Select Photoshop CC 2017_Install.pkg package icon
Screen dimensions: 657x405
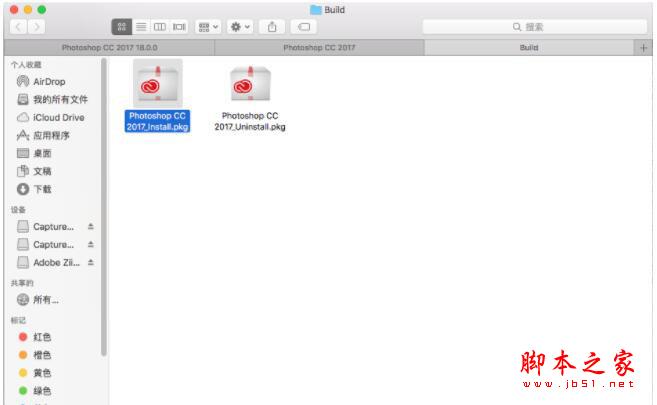158,83
